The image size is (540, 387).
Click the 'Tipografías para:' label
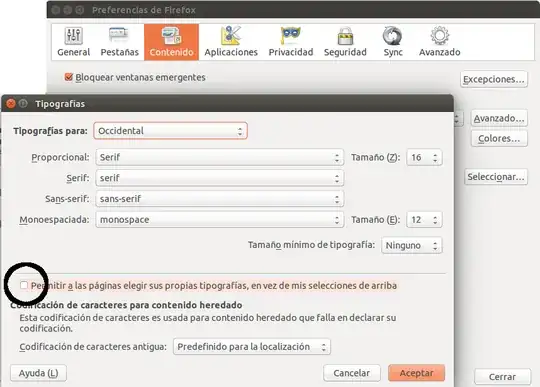(50, 131)
